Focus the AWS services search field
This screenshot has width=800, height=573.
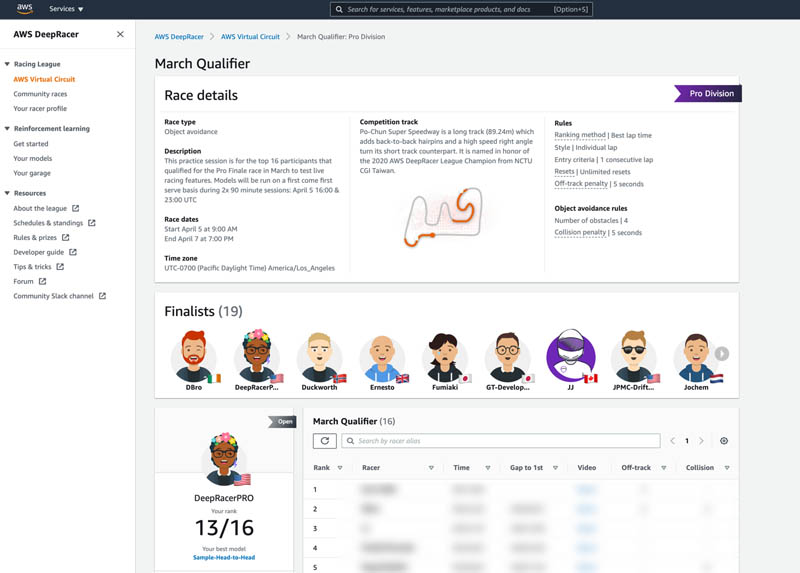[461, 9]
